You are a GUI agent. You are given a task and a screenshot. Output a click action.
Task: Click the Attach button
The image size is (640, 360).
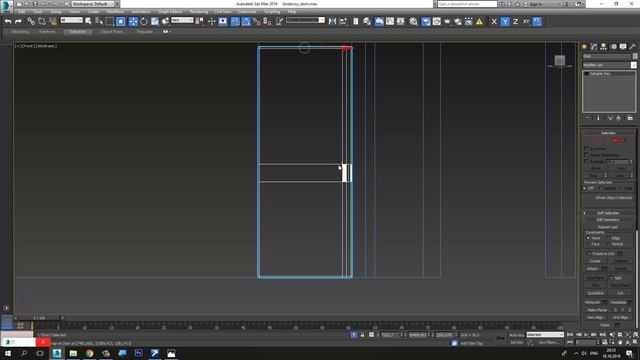[592, 269]
